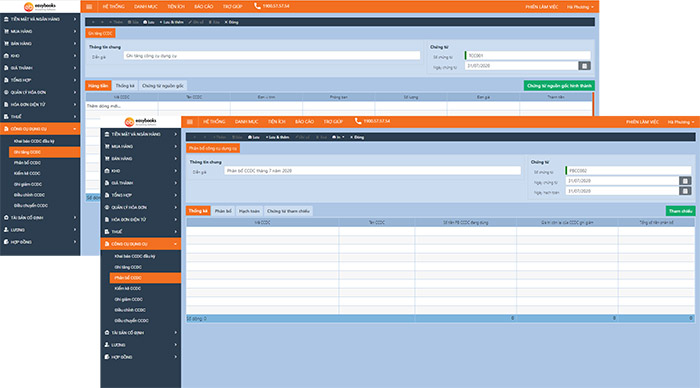Click LƯƠNG person icon in front sidebar
The height and width of the screenshot is (388, 700).
(107, 345)
